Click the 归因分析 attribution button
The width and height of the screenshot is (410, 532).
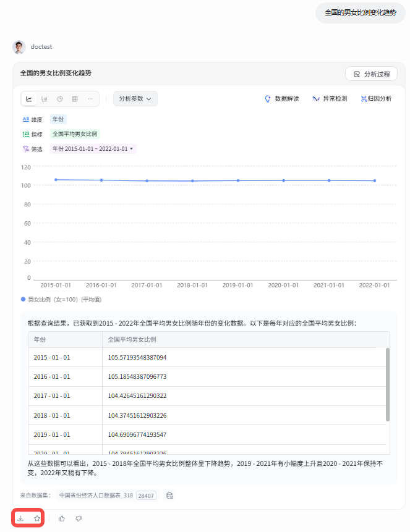coord(376,99)
